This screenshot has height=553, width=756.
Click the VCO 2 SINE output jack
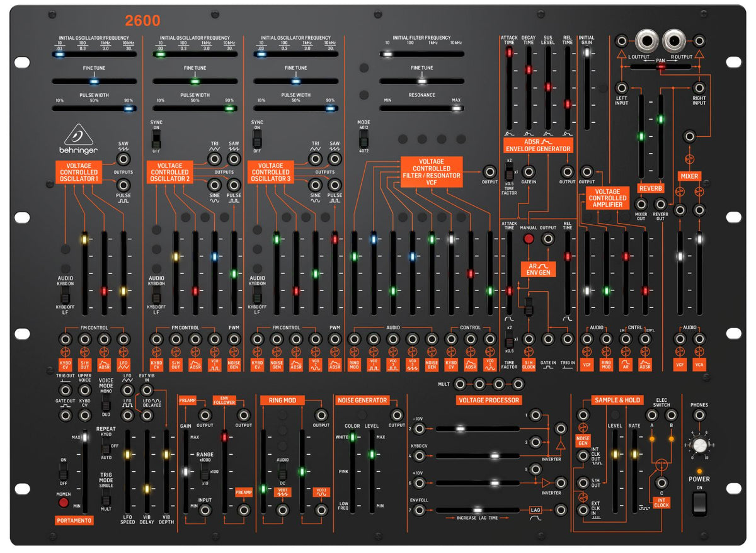[215, 185]
